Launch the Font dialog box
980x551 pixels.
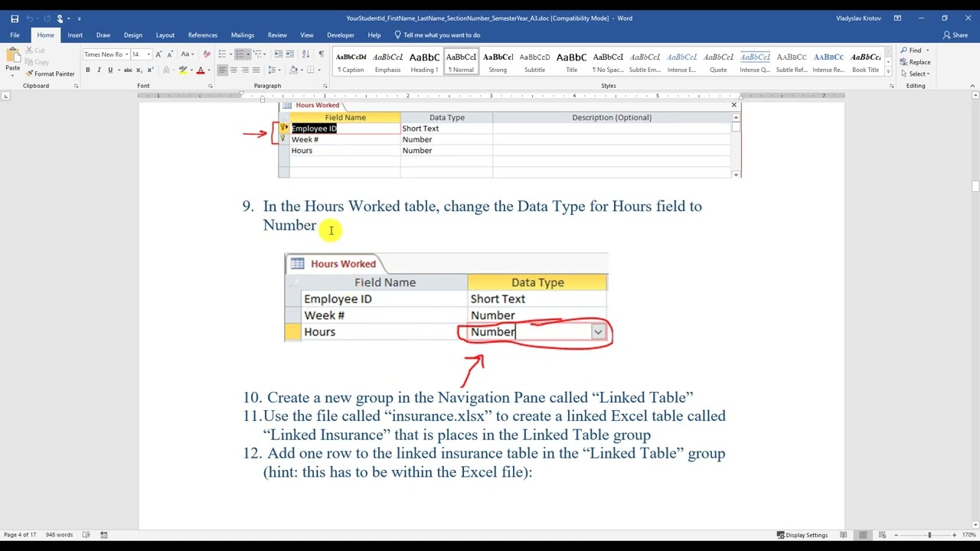click(210, 86)
